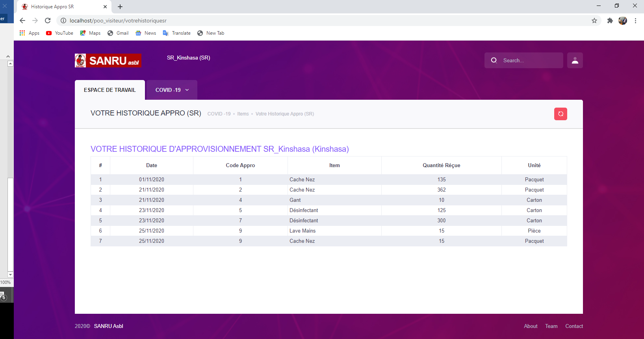The image size is (644, 339).
Task: Reload the page in browser toolbar
Action: 48,20
